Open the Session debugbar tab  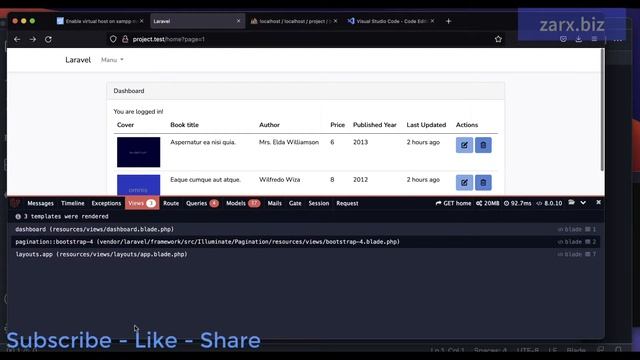pyautogui.click(x=319, y=203)
